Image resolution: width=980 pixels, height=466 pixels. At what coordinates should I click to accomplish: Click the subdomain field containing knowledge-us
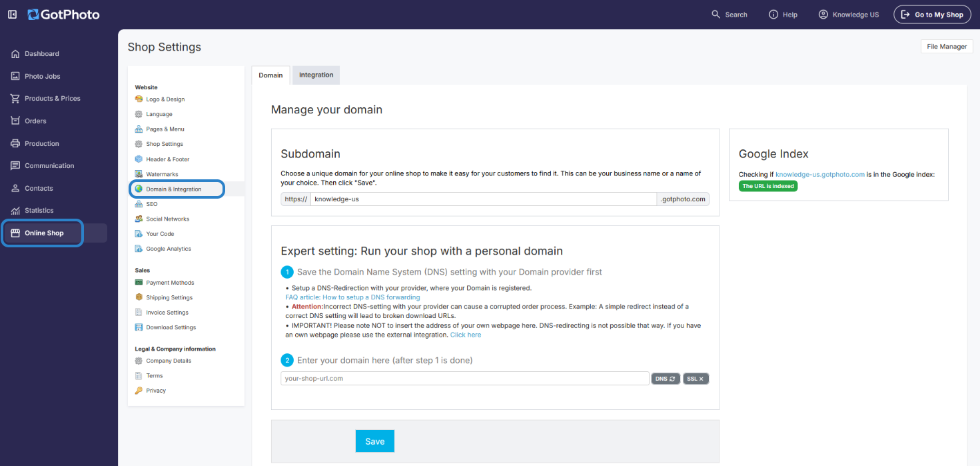tap(484, 199)
